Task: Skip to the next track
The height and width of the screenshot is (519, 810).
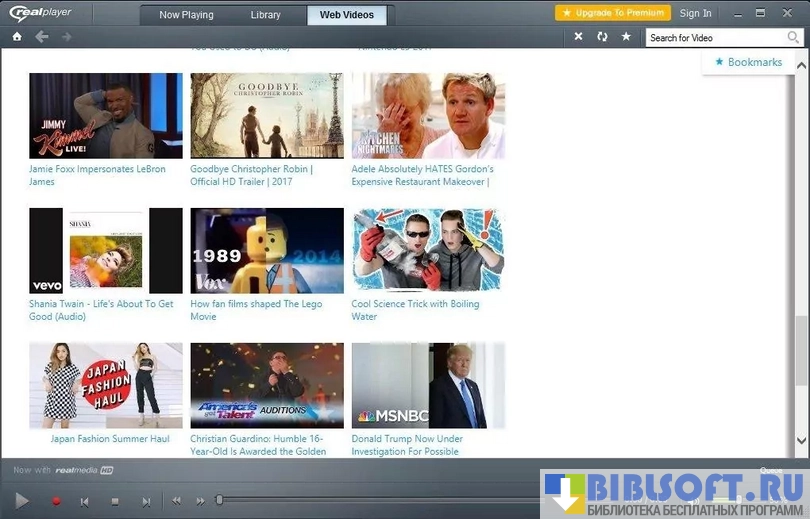Action: [x=146, y=501]
